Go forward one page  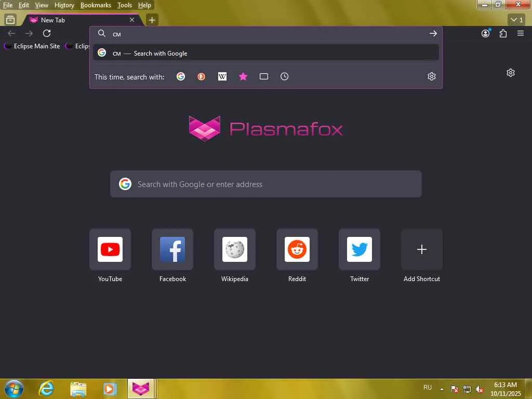coord(29,33)
